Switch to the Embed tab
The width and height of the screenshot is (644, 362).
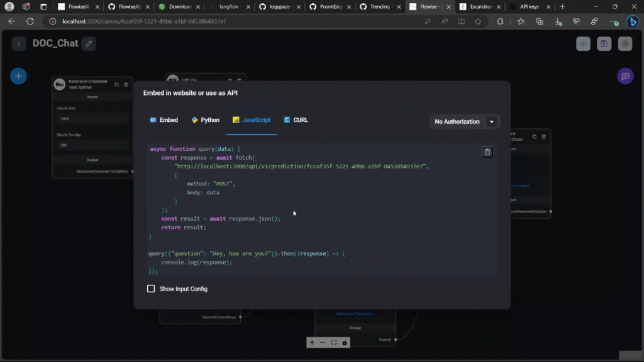pos(164,120)
